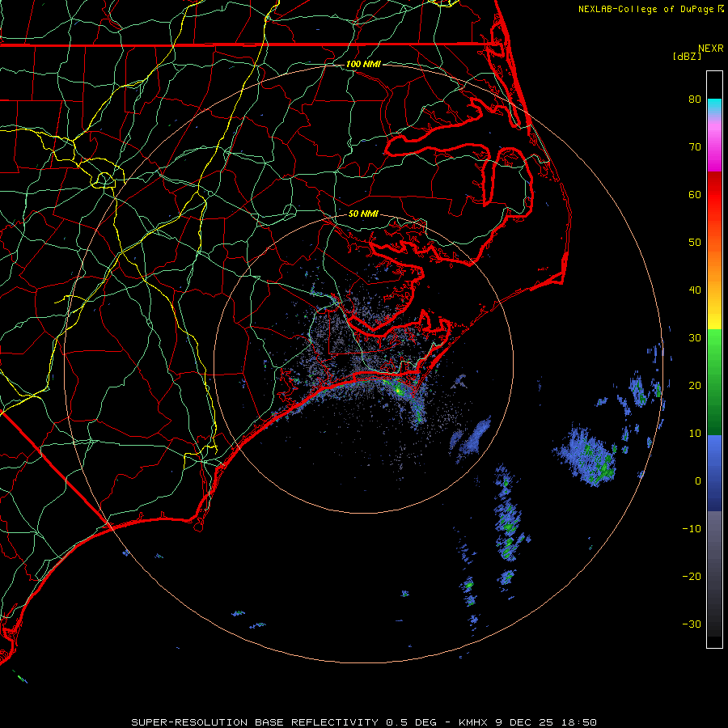
Task: Click the 20 value on dBZ scale
Action: point(695,385)
